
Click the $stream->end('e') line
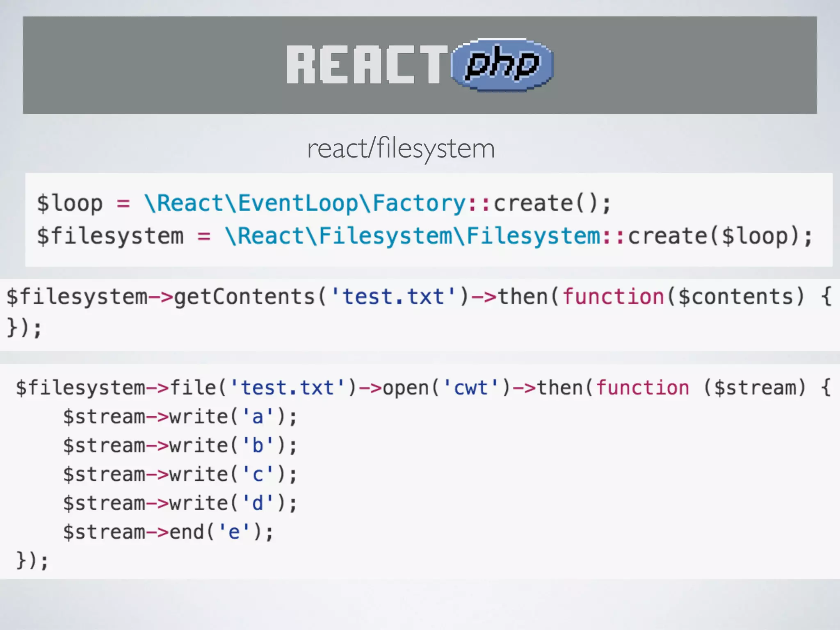point(168,532)
